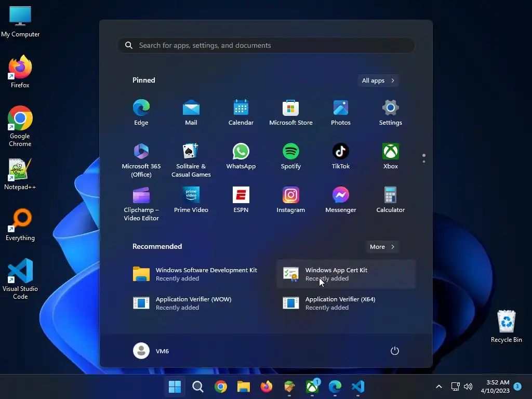Click the power button in Start menu
The width and height of the screenshot is (532, 399).
tap(395, 351)
